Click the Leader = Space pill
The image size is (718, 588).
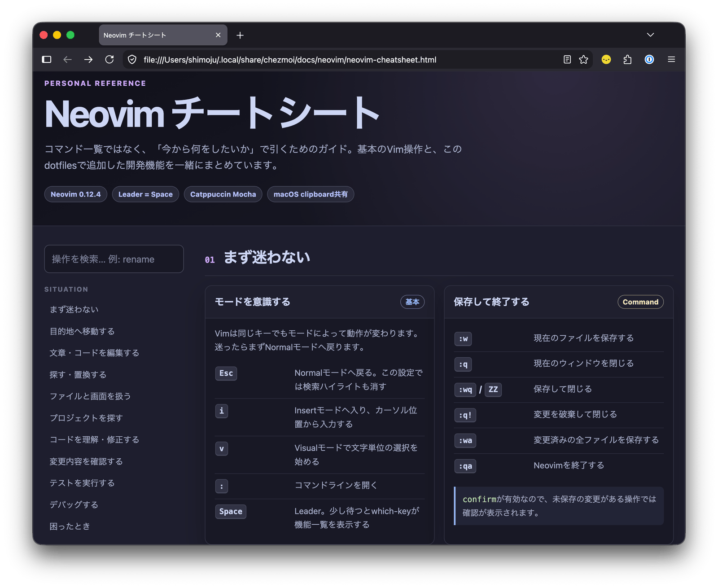tap(145, 194)
